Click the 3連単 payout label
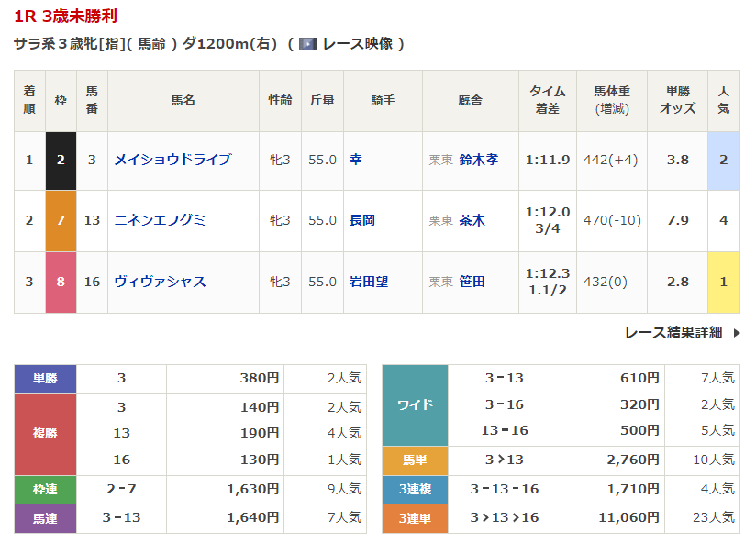The image size is (756, 543). click(x=415, y=518)
